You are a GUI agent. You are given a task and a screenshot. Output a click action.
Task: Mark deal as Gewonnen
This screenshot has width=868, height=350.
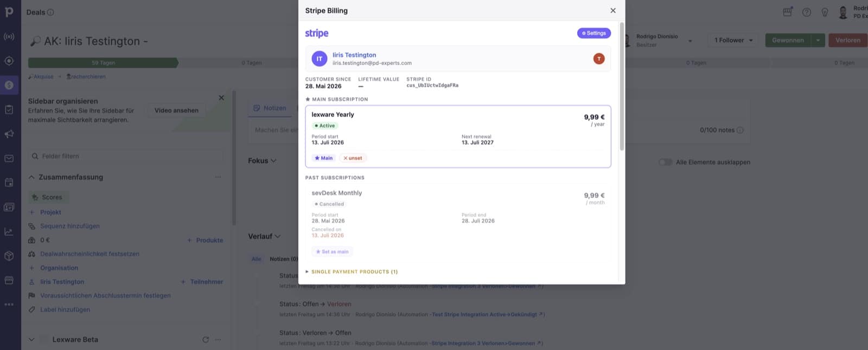tap(788, 40)
